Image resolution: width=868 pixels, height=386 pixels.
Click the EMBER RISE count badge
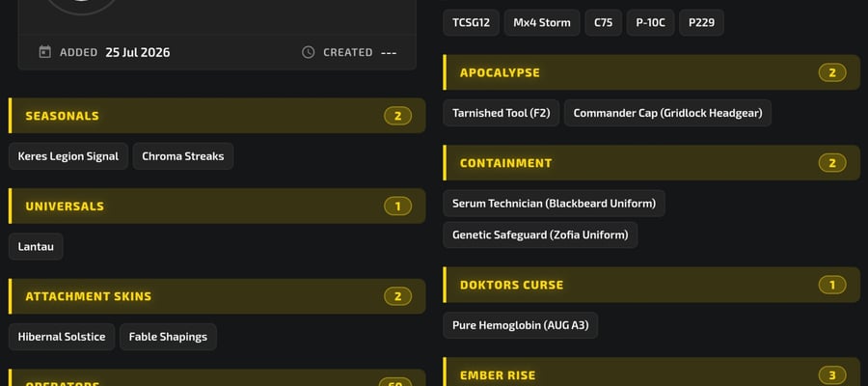click(x=832, y=375)
